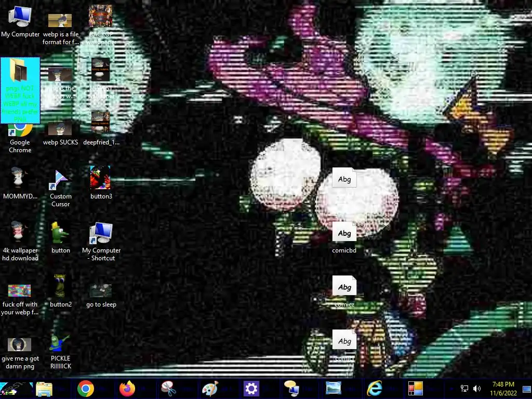532x399 pixels.
Task: Open the clock showing 7:48 PM
Action: pyautogui.click(x=503, y=389)
